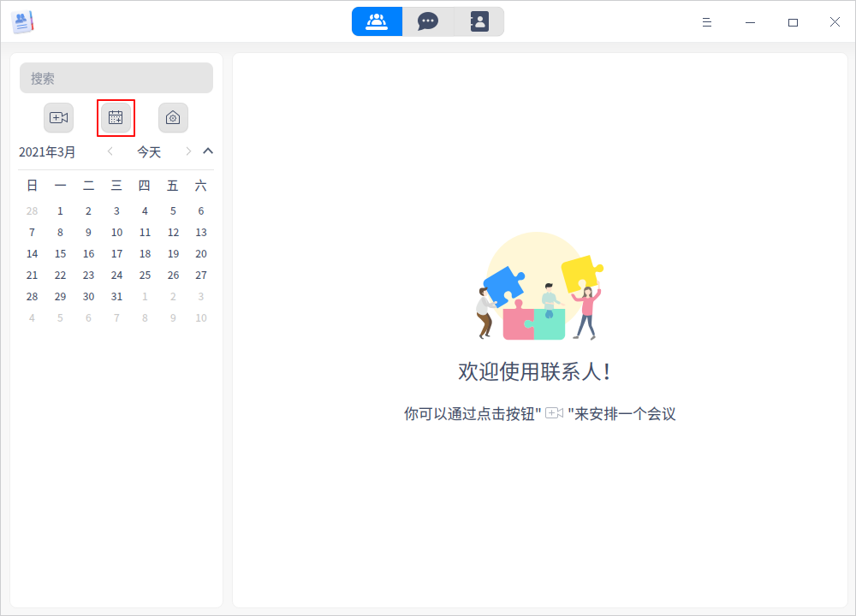
Task: Minimize the window
Action: (x=750, y=22)
